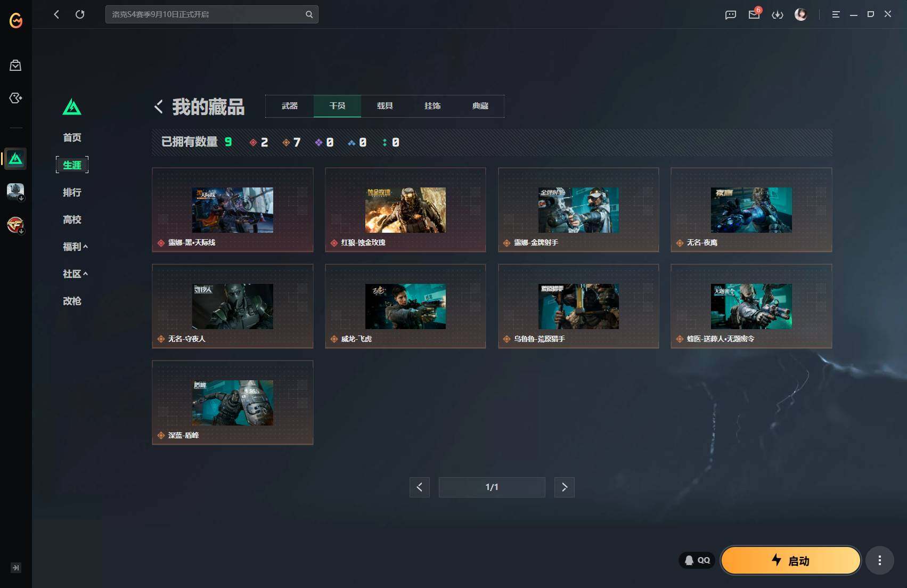Select the grey helmet game icon in the sidebar
The width and height of the screenshot is (907, 588).
tap(15, 191)
